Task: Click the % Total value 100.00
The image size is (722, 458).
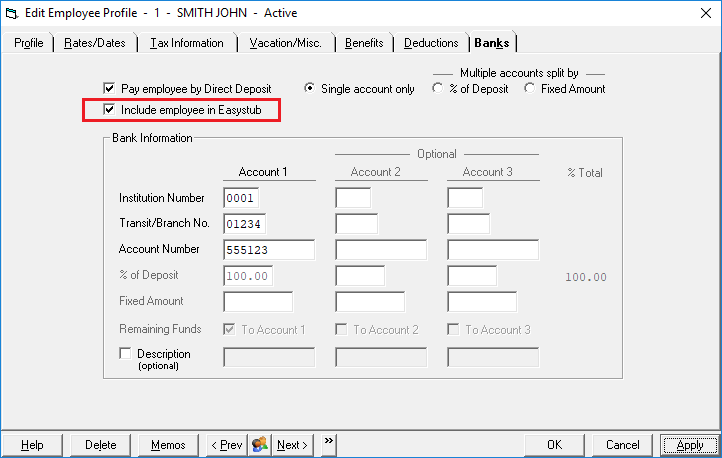Action: 586,277
